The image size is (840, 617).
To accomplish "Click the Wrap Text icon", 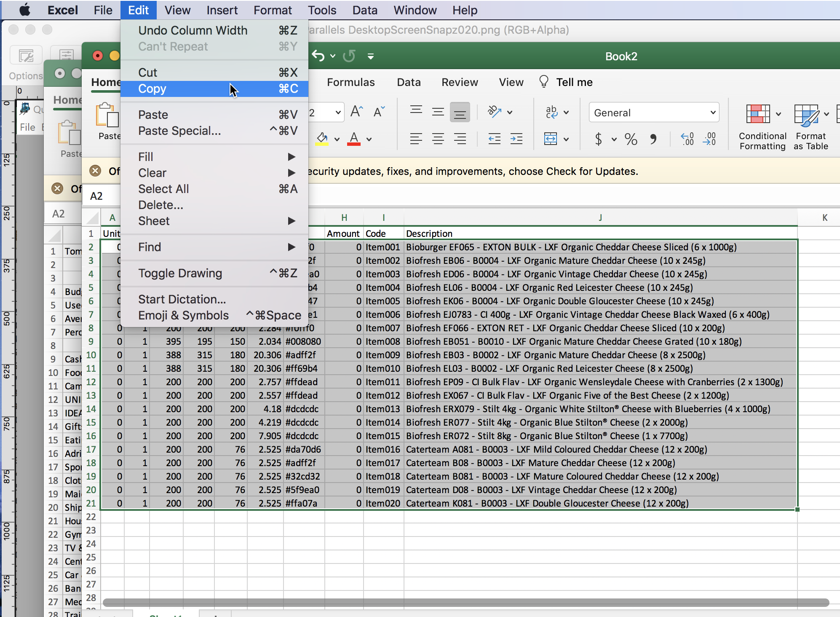I will click(551, 112).
